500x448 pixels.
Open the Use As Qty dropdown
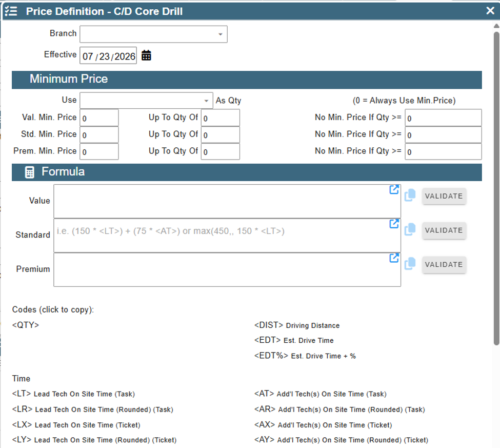(x=146, y=101)
